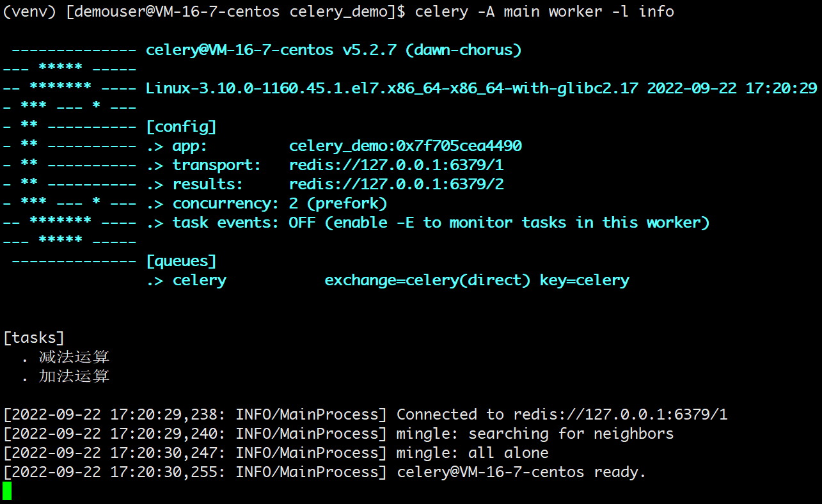Click the '.> concurrency:' config label
The width and height of the screenshot is (822, 504).
tap(213, 203)
